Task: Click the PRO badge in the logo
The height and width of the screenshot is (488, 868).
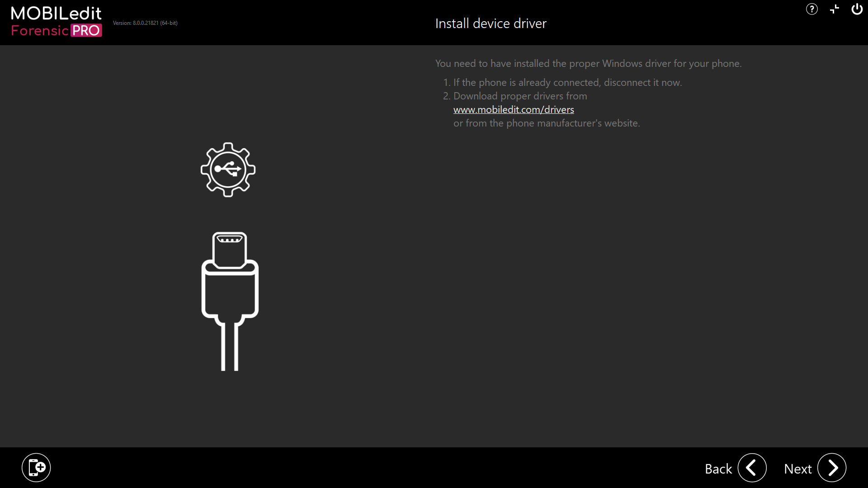Action: coord(87,31)
